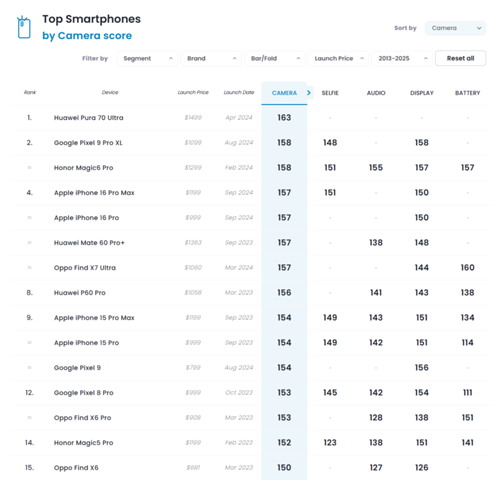The width and height of the screenshot is (502, 480).
Task: Select the AUDIO column tab
Action: click(376, 93)
